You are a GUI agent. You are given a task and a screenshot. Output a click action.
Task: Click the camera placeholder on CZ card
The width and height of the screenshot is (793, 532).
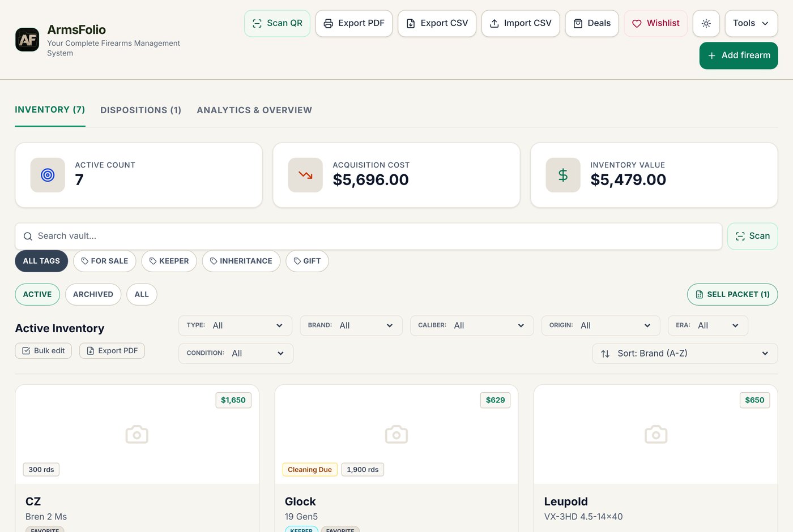coord(137,435)
